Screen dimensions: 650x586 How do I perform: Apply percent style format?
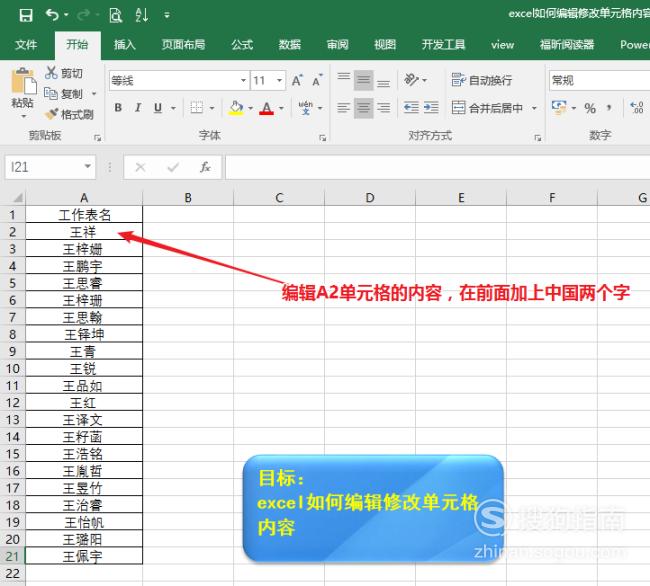[x=590, y=109]
